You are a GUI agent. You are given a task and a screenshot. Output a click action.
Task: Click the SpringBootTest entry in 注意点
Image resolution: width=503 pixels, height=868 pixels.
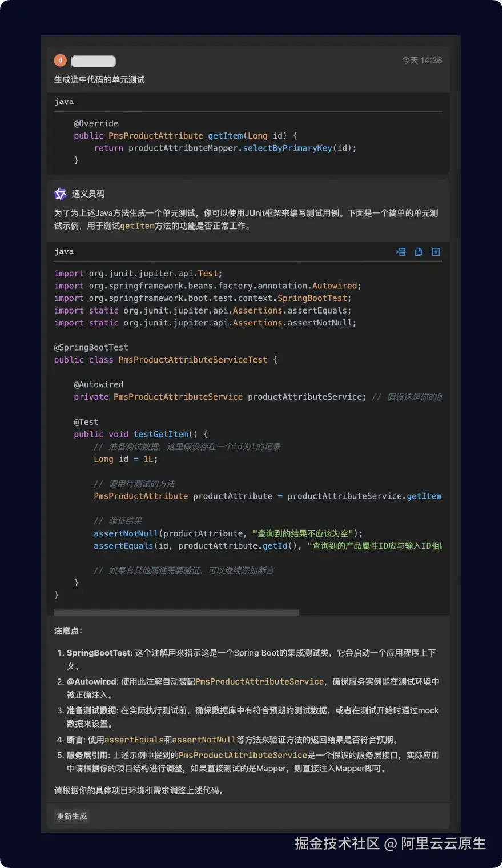point(98,653)
